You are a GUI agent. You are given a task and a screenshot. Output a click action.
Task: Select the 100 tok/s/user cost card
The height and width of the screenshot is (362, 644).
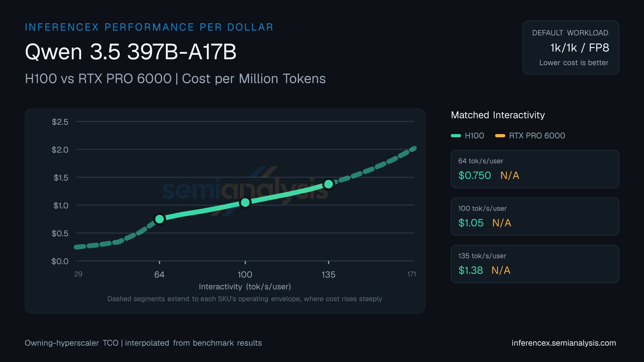(x=535, y=216)
